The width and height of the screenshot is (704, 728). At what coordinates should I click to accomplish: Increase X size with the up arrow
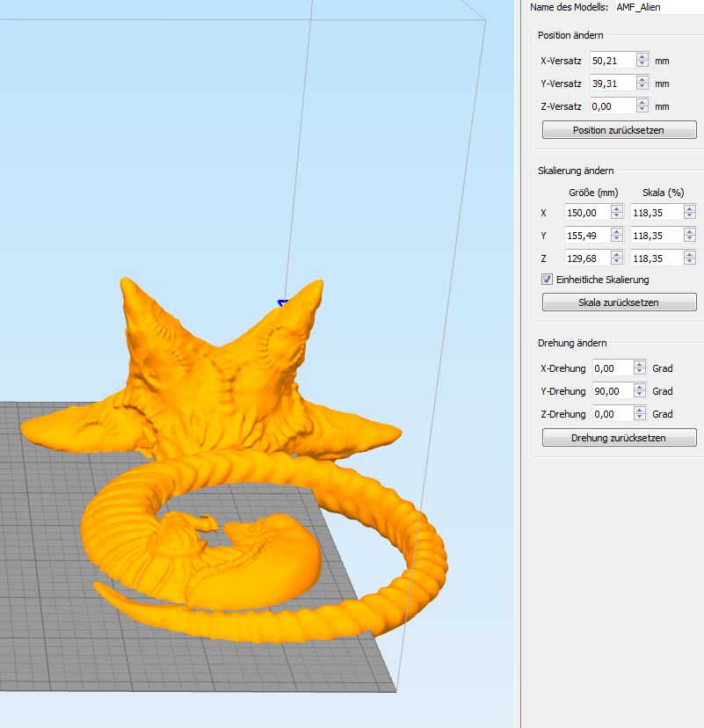pyautogui.click(x=617, y=208)
